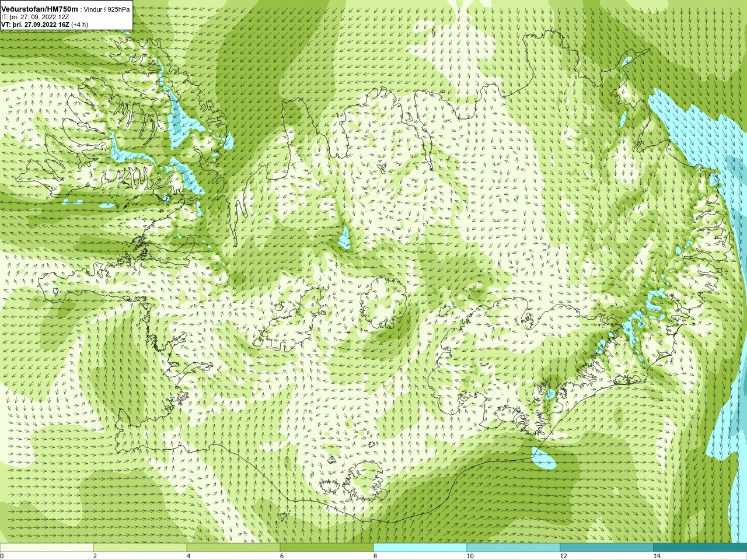Image resolution: width=747 pixels, height=560 pixels.
Task: Click the legend value 14
Action: click(657, 556)
